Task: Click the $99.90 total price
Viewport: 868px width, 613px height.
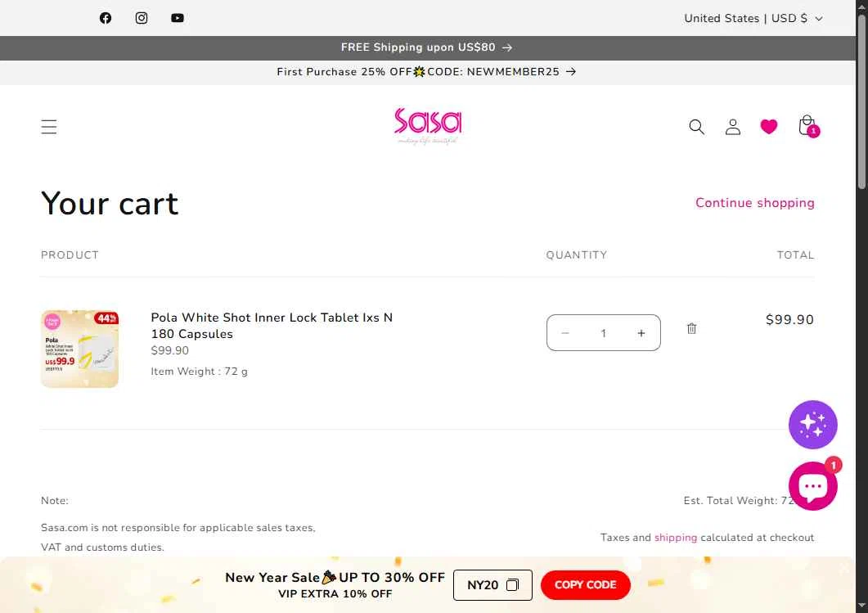Action: coord(789,319)
